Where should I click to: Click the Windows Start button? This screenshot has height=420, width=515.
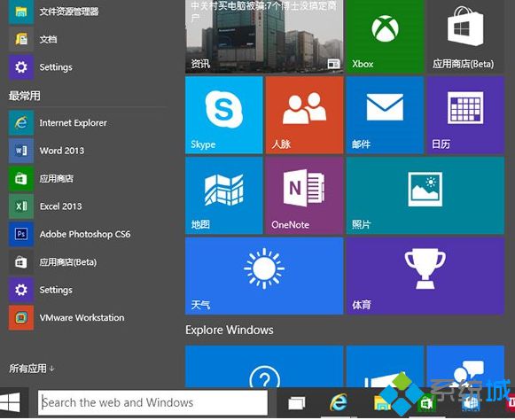pos(10,402)
